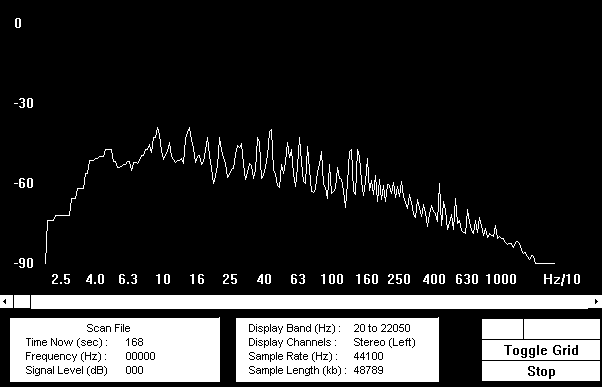The width and height of the screenshot is (602, 387).
Task: Click the 10 frequency axis label
Action: (163, 279)
